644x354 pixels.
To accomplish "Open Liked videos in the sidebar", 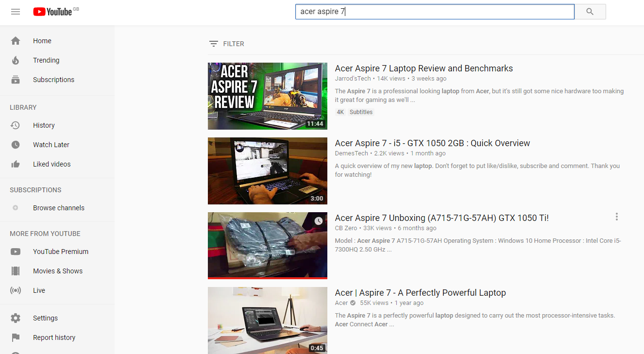I will (57, 164).
